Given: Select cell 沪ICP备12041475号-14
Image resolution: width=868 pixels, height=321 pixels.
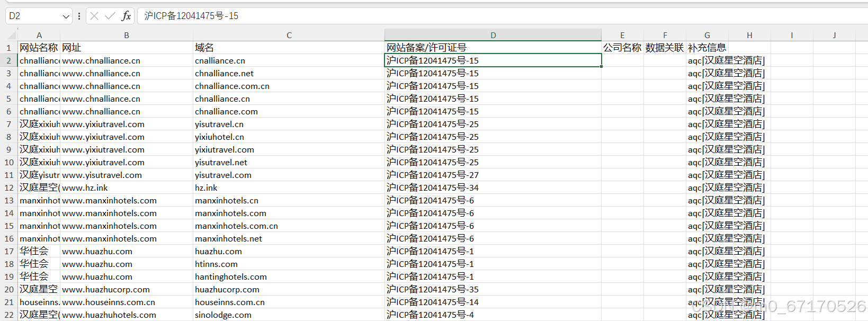Looking at the screenshot, I should [x=493, y=302].
